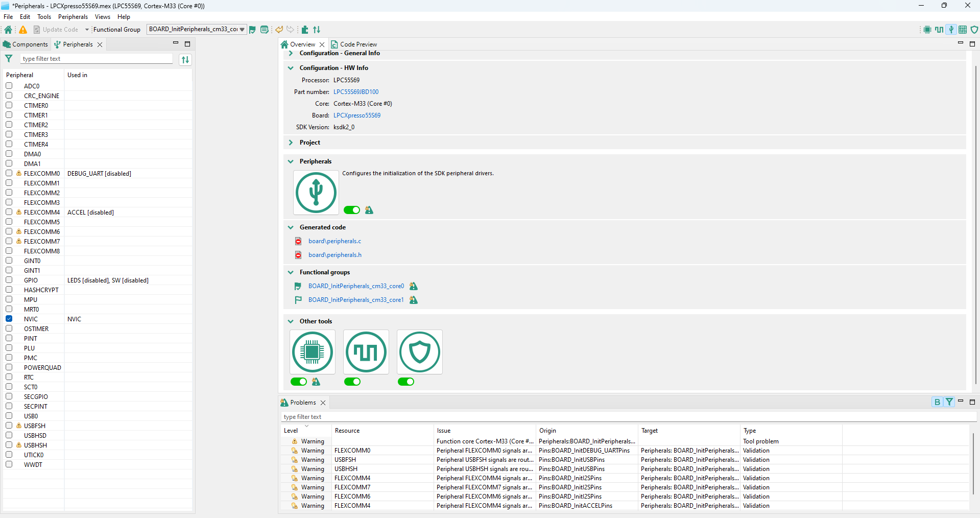Click the Home icon in the toolbar
Screen dimensions: 980x518
click(x=8, y=30)
